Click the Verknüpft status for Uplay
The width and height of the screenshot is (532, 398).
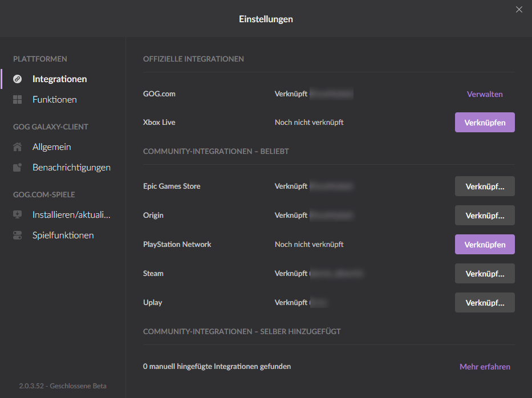(291, 302)
